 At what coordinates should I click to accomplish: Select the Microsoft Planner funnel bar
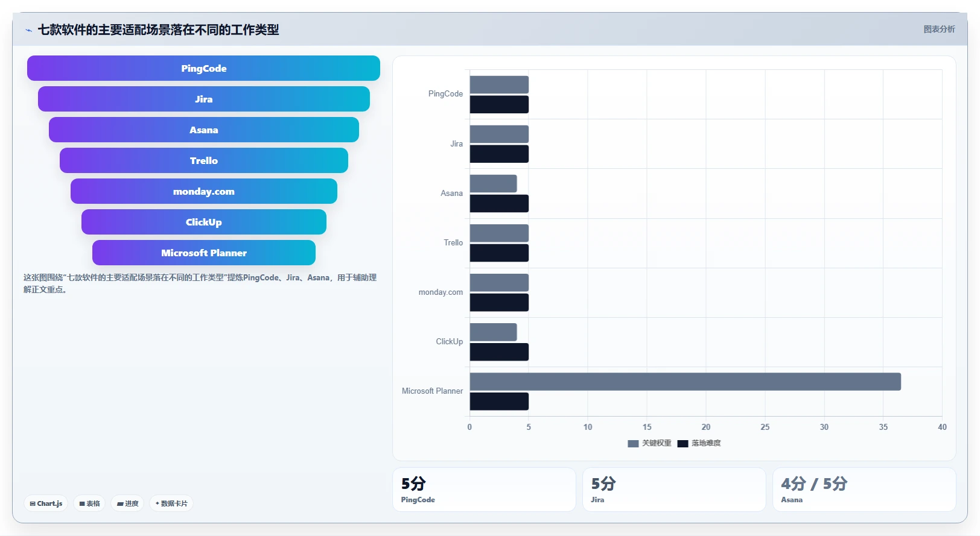tap(203, 253)
